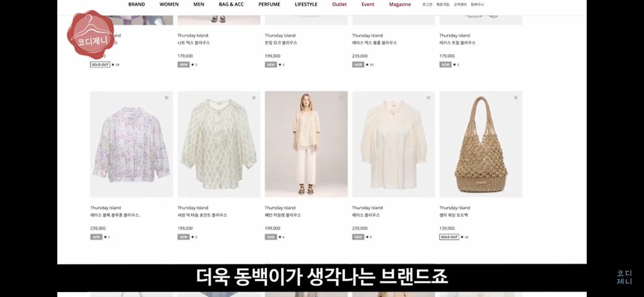Screen dimensions: 644x297
Task: Click the NEW badge under 239,000 purple blouse
Action: (x=96, y=237)
